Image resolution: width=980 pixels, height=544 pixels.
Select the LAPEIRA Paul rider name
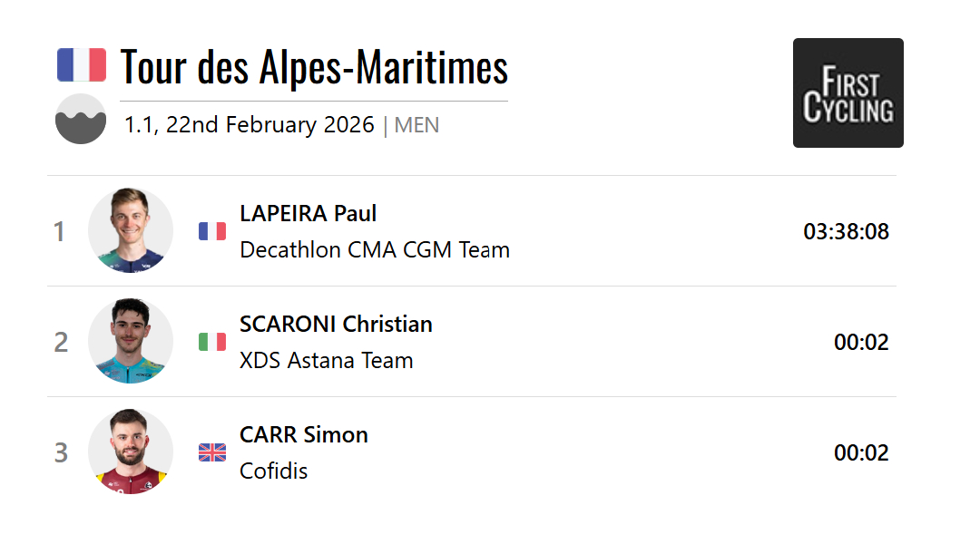(x=308, y=213)
